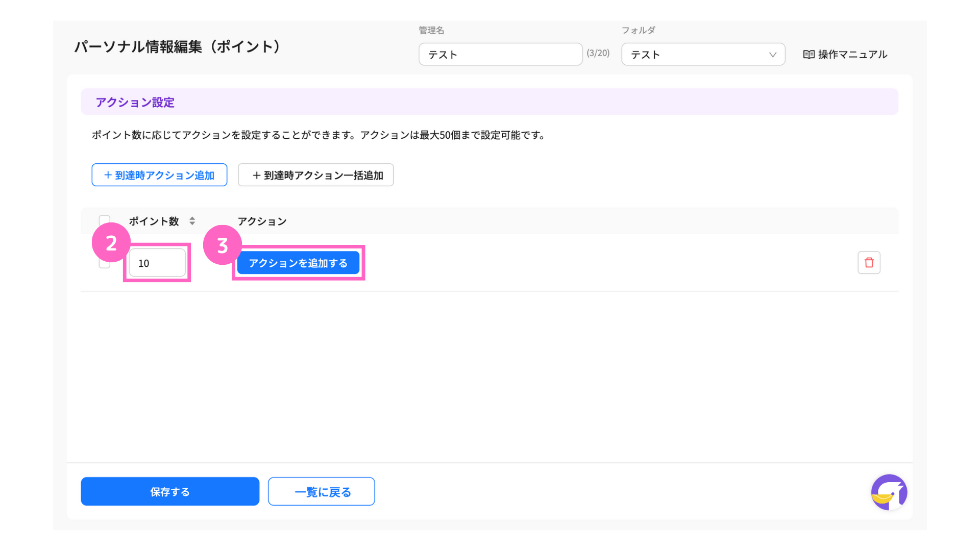The height and width of the screenshot is (551, 980).
Task: Click the pink step 2 badge
Action: point(111,243)
